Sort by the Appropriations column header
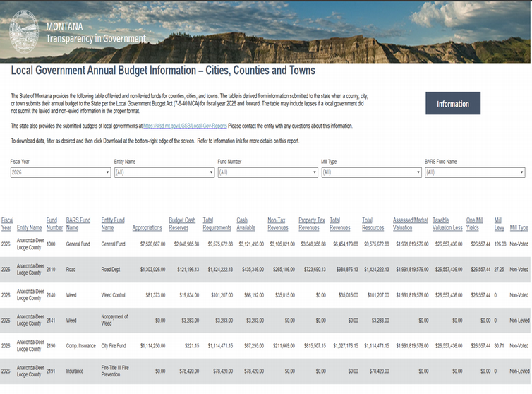532x394 pixels. 147,227
